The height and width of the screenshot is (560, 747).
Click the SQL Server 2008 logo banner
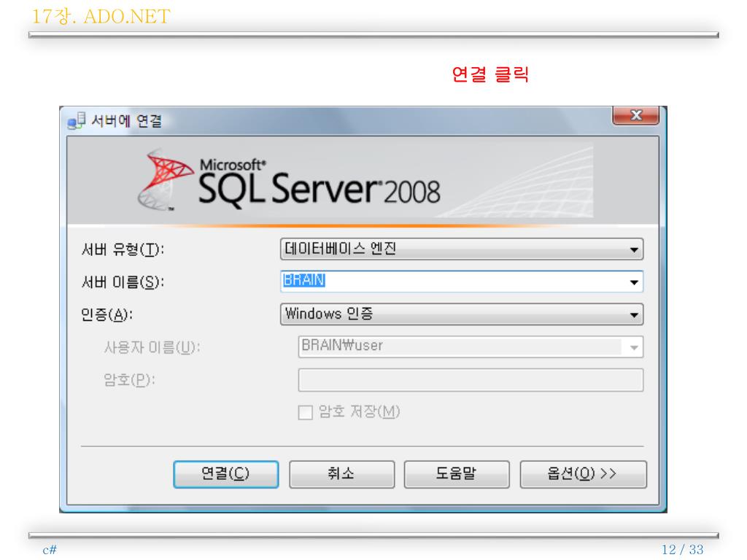click(363, 181)
